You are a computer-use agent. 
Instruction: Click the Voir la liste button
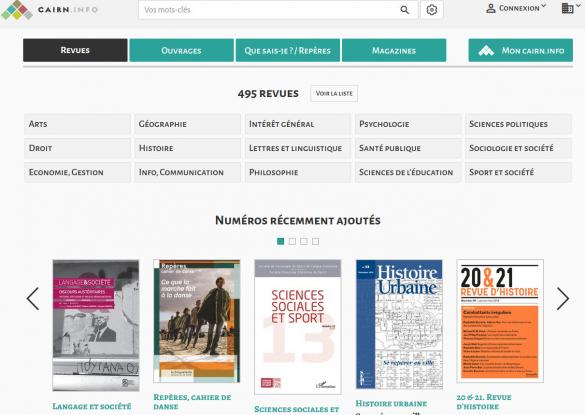(x=334, y=93)
